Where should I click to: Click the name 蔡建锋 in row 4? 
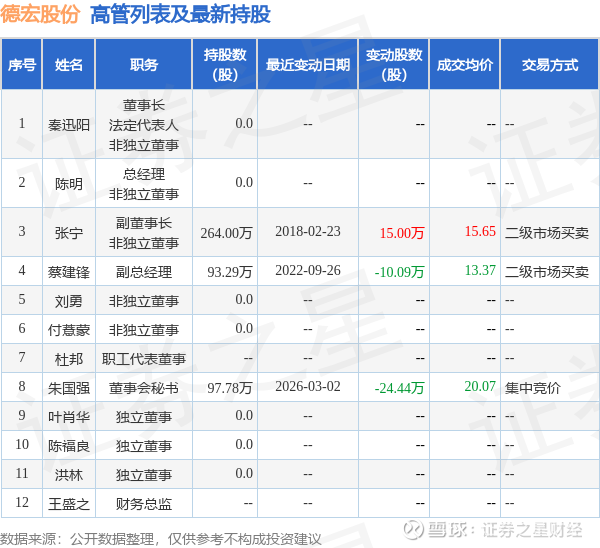(69, 272)
